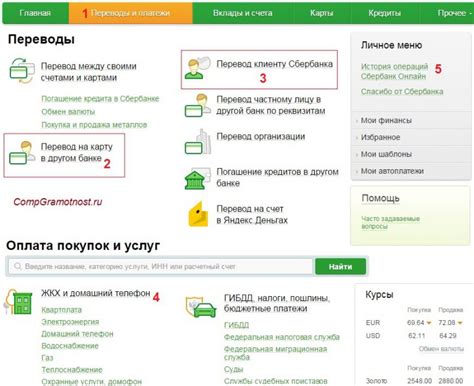Expand the Прочее dropdown menu
474x386 pixels.
pos(454,13)
